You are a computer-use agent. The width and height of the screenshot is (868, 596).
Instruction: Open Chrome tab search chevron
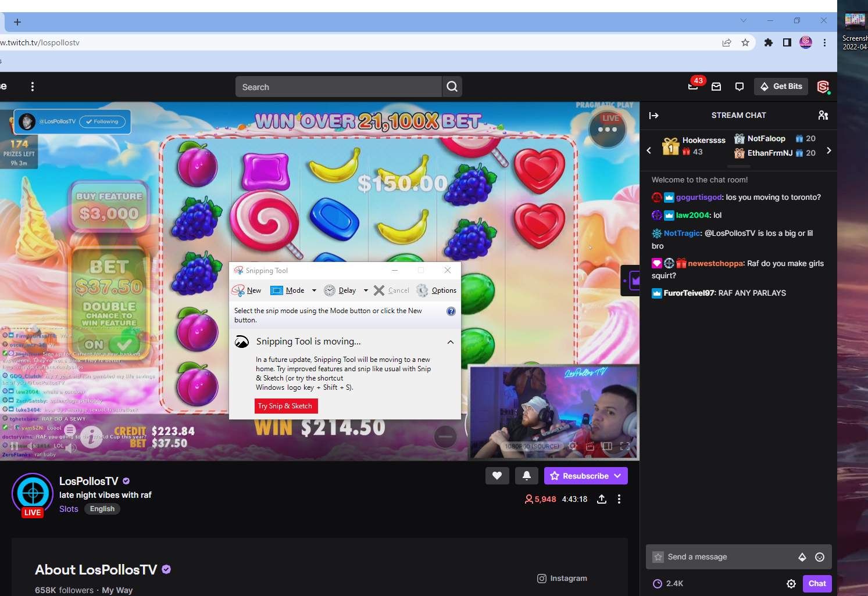[744, 20]
